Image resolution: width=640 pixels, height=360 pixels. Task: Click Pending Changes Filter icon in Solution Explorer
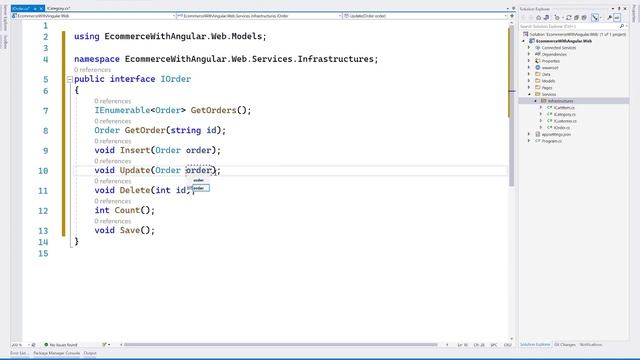(x=557, y=18)
